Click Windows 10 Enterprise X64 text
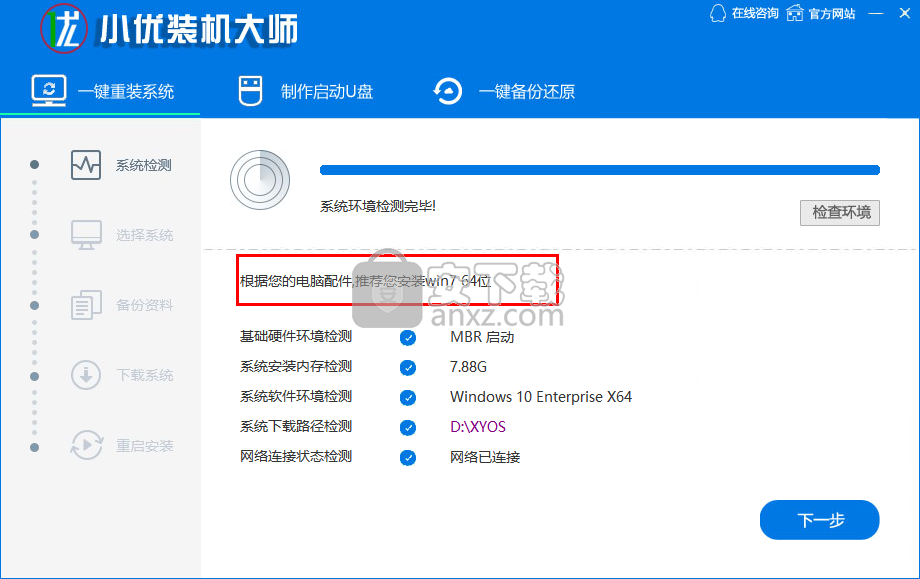 541,397
